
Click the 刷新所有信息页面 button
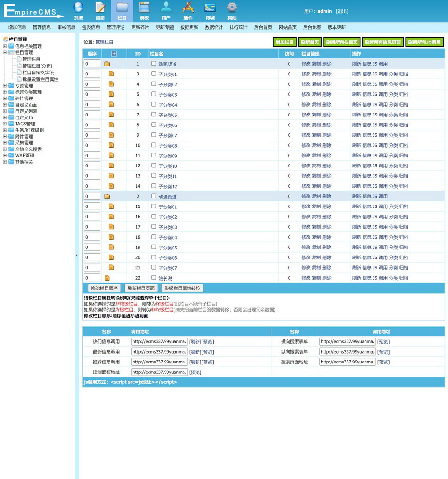[x=383, y=42]
